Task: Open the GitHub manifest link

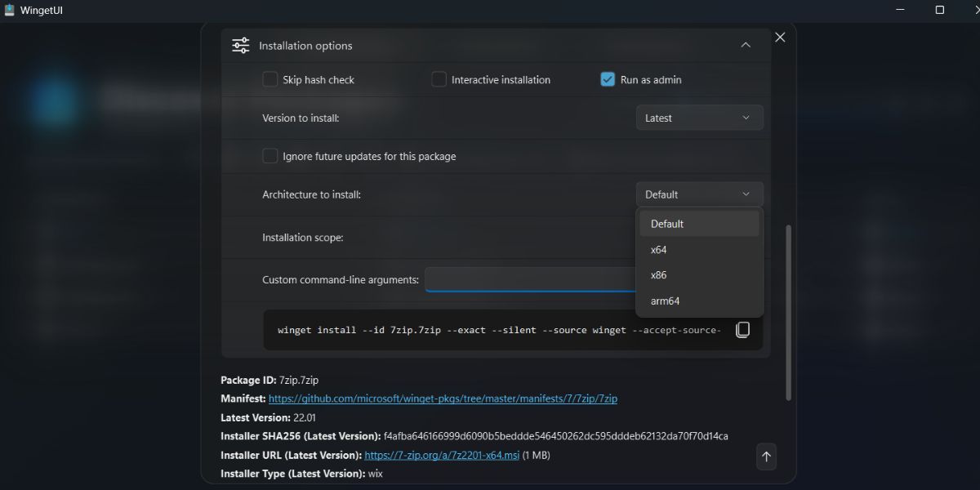Action: 443,399
